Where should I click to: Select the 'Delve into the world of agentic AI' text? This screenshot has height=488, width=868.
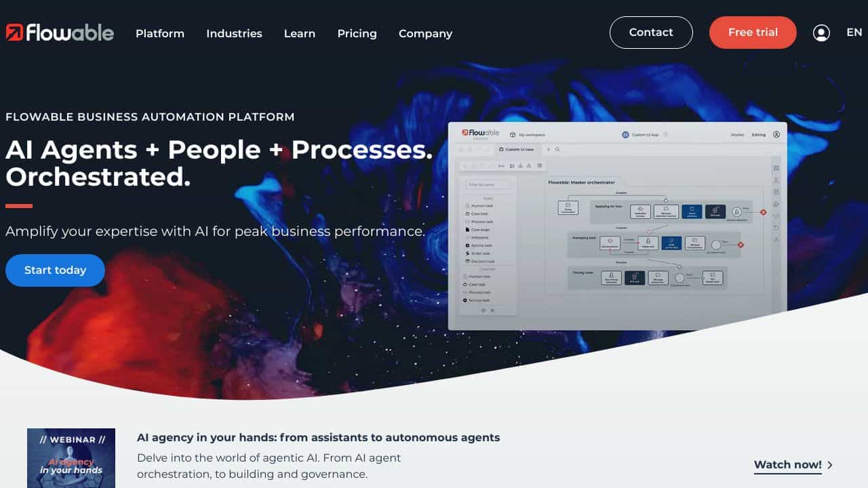tap(269, 466)
